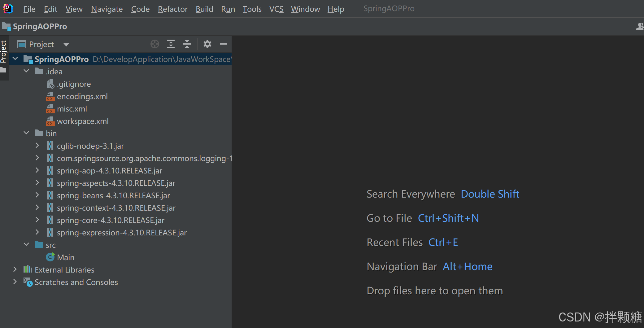Click folder icon below Project side tab
Screen dimensions: 644x328
coord(3,70)
